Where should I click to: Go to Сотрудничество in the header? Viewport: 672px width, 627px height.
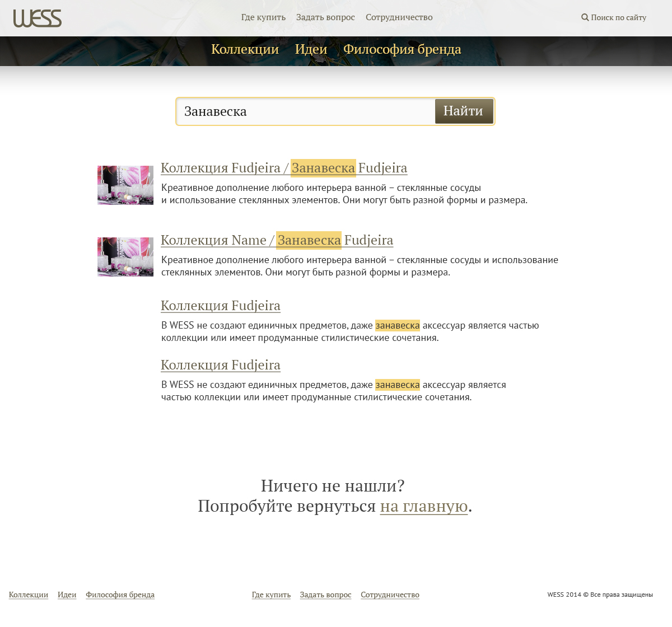click(x=399, y=17)
